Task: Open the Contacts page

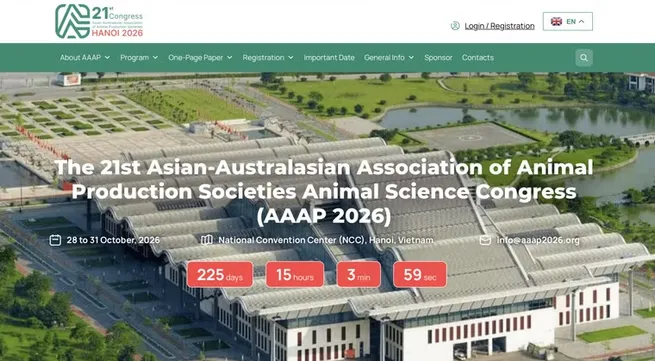Action: (478, 58)
